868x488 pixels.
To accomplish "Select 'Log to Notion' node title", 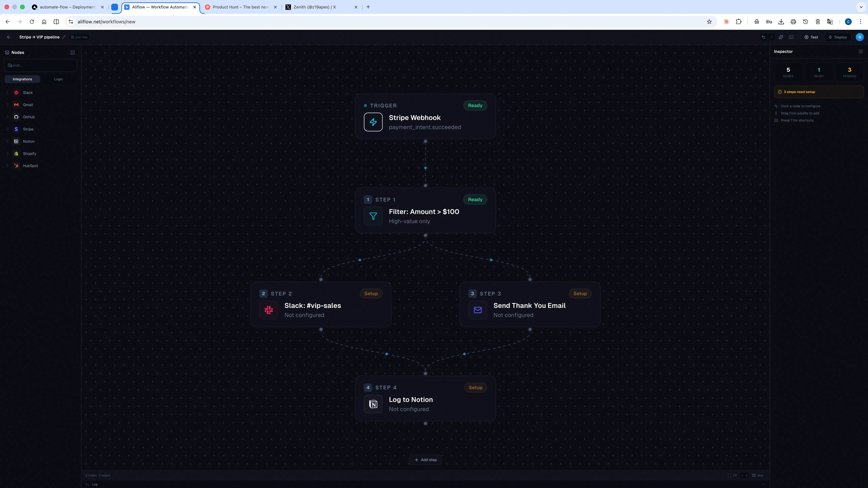I will [x=411, y=399].
